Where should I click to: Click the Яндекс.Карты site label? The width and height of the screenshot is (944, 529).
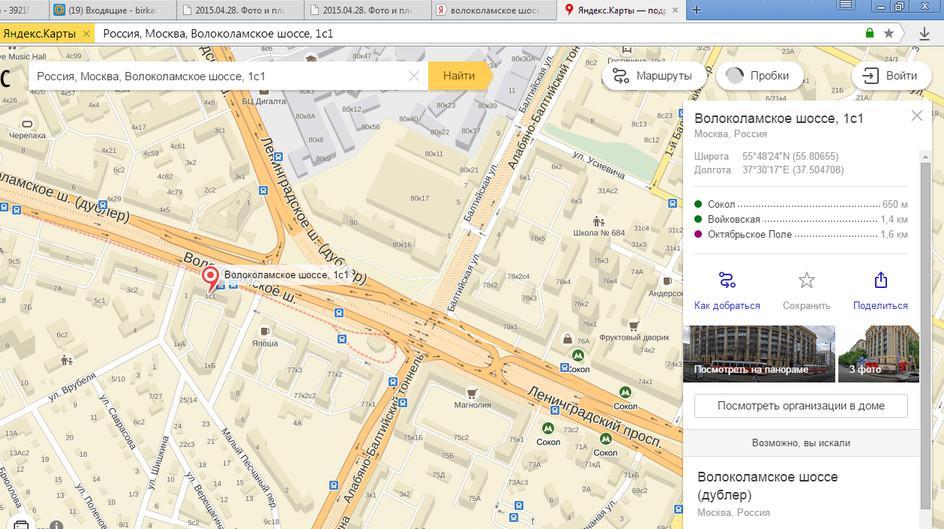point(40,34)
